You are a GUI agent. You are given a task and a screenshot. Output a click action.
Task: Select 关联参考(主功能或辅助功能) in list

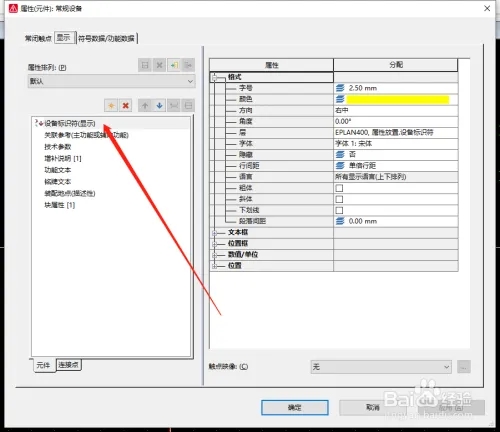(86, 135)
